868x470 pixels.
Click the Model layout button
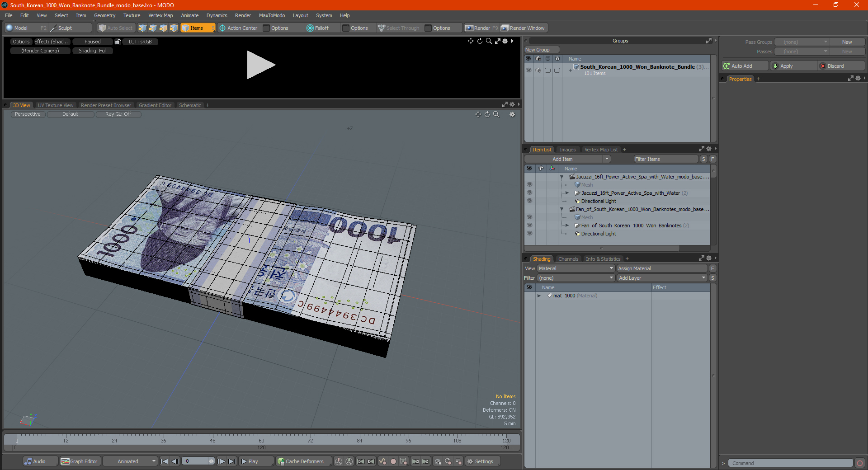[x=26, y=28]
